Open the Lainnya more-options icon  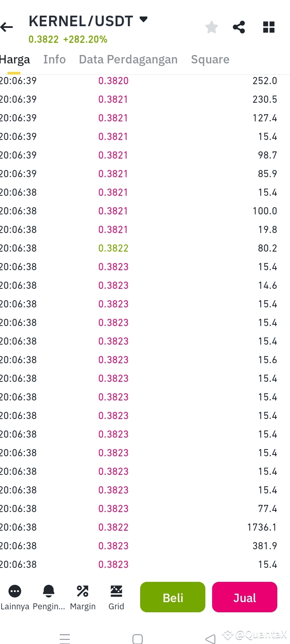click(15, 591)
